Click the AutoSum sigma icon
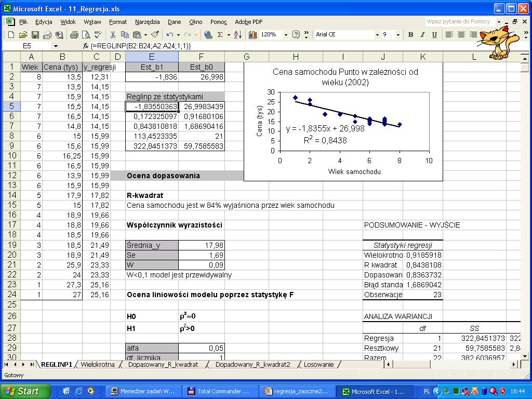The width and height of the screenshot is (532, 399). pos(220,35)
